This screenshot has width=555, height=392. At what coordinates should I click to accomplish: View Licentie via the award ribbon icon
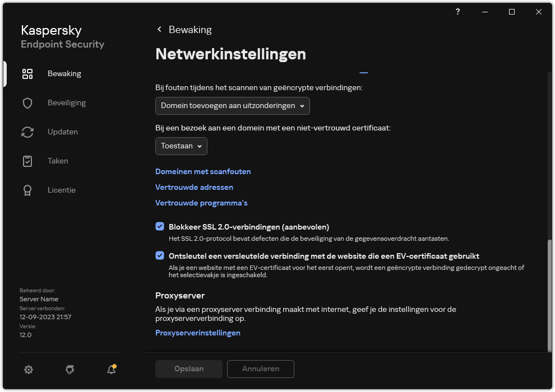[x=27, y=190]
